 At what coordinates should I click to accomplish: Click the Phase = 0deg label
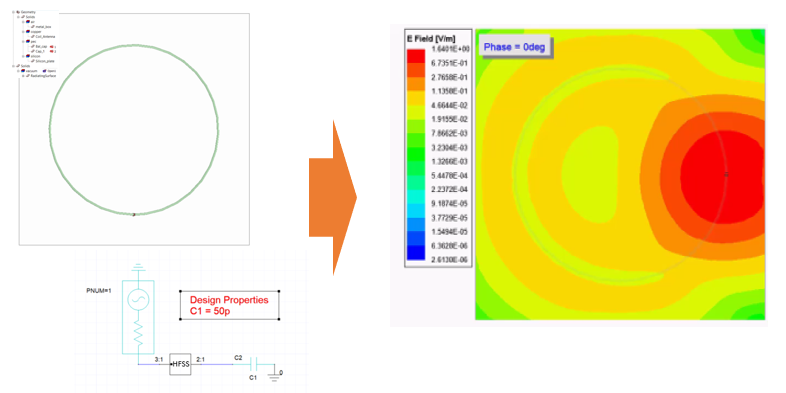514,47
